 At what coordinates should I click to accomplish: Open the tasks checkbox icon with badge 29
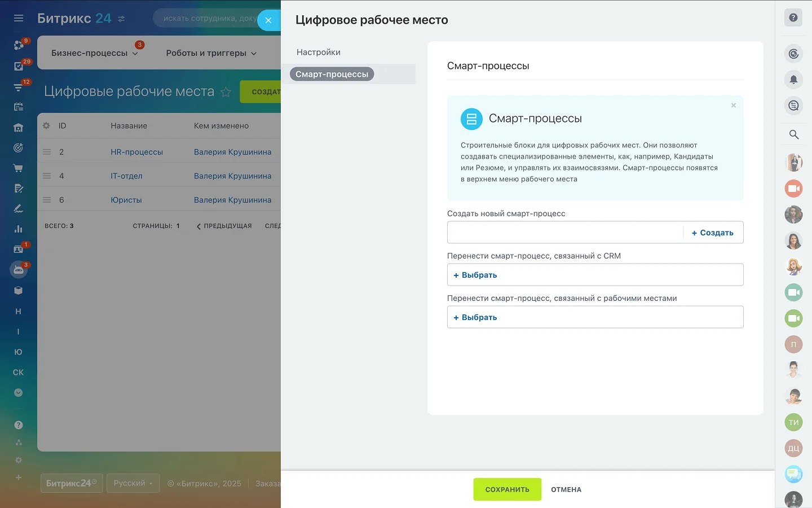pyautogui.click(x=19, y=66)
